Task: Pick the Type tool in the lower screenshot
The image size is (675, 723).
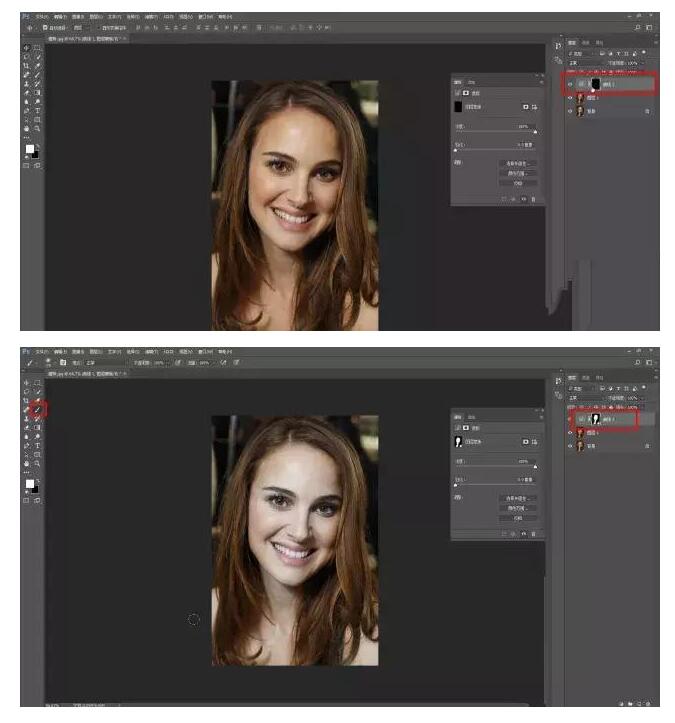Action: [x=37, y=445]
